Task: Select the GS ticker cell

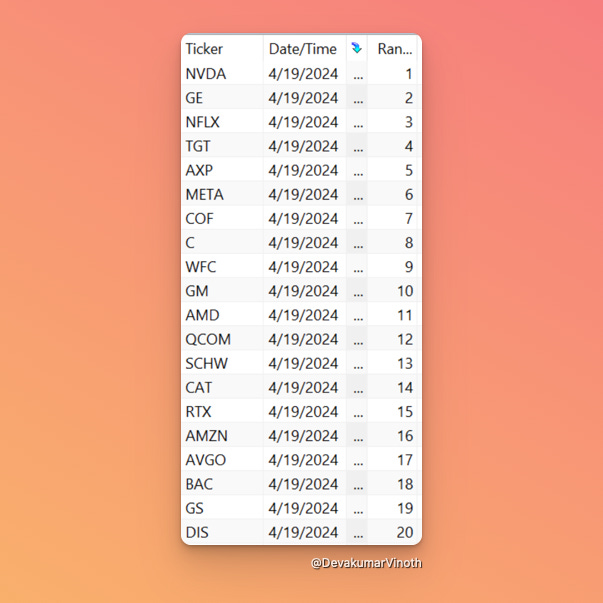Action: pos(222,508)
